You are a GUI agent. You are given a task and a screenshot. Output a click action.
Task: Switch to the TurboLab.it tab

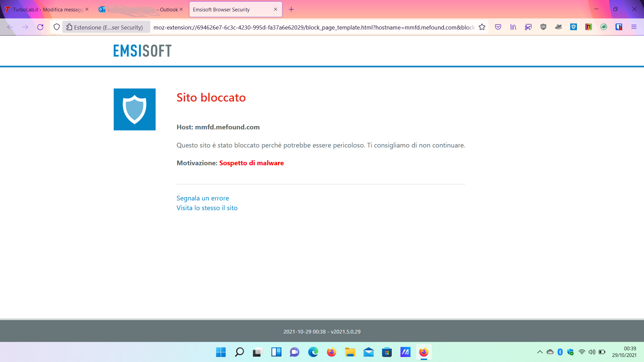pos(45,9)
